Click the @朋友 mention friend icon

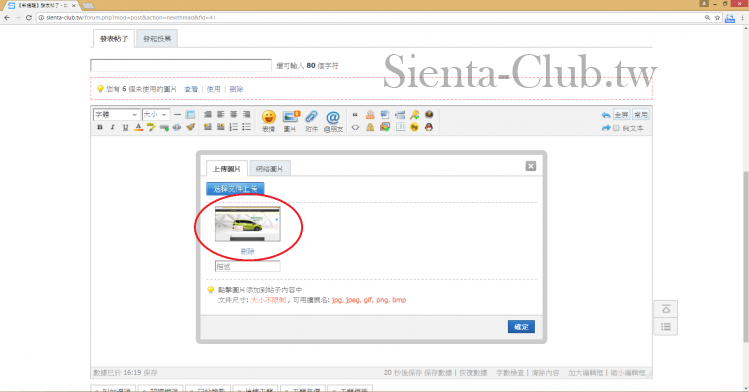(x=333, y=120)
